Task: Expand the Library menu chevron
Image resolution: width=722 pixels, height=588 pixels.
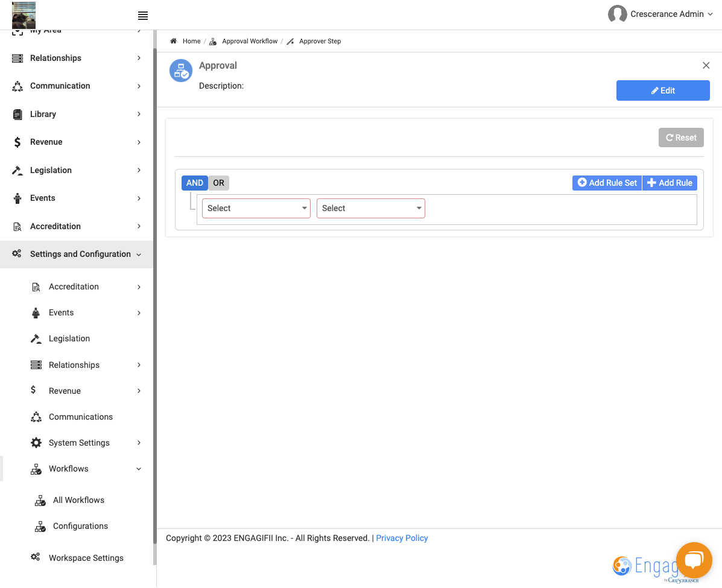Action: pos(139,114)
